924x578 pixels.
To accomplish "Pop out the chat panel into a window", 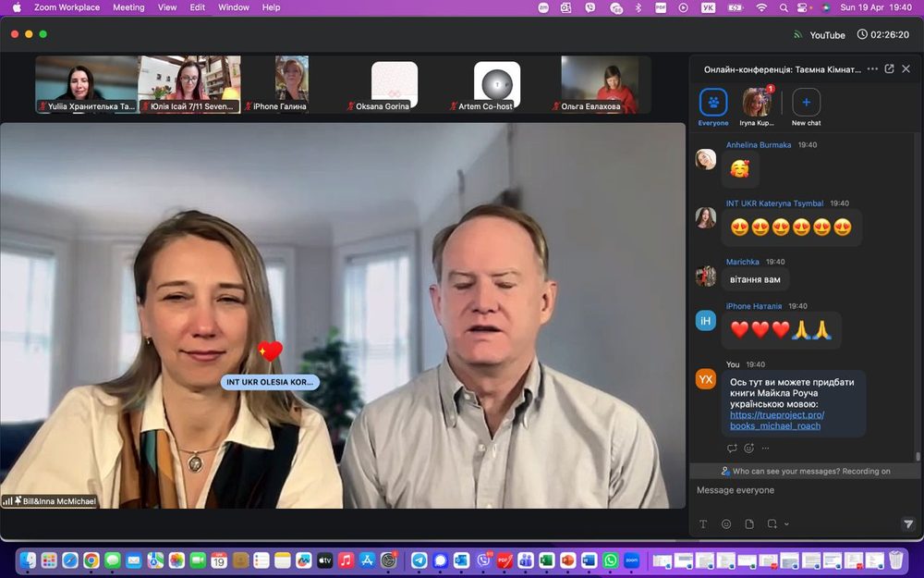I will pyautogui.click(x=889, y=69).
